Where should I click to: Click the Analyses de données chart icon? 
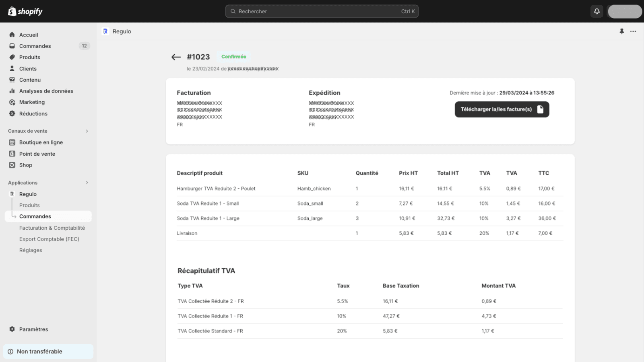click(12, 91)
